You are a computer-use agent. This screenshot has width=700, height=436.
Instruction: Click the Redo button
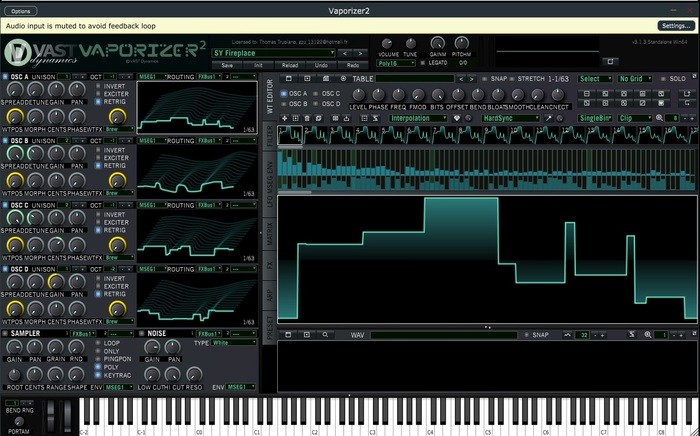pyautogui.click(x=353, y=65)
